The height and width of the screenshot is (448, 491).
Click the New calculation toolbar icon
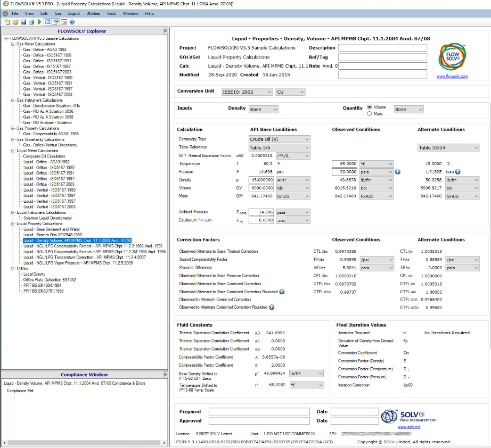click(x=7, y=22)
